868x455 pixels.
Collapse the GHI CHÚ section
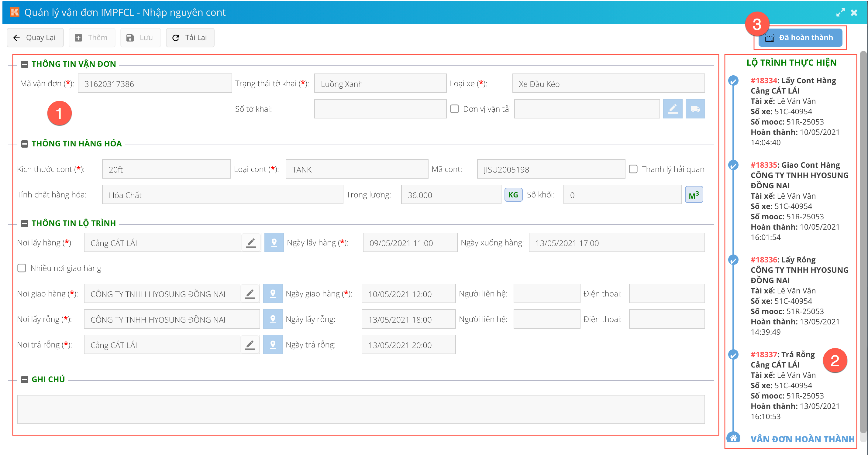tap(24, 380)
